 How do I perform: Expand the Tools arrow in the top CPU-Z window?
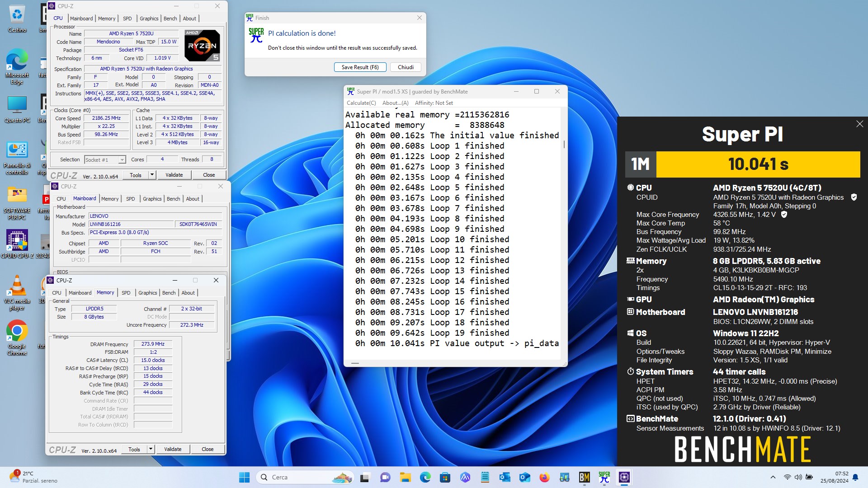tap(152, 175)
